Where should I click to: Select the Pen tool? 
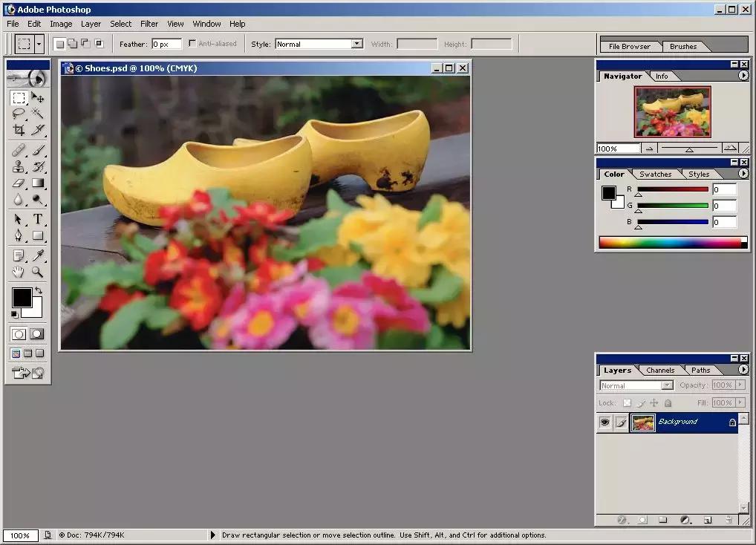click(x=19, y=235)
